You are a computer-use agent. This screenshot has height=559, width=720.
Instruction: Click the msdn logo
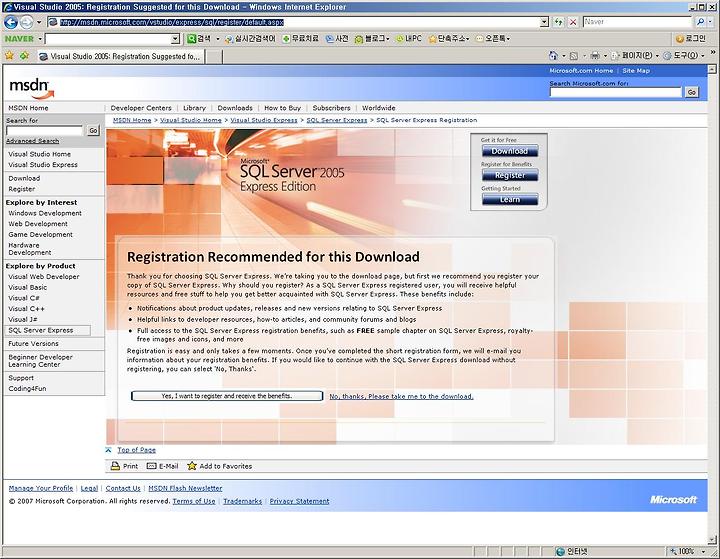pyautogui.click(x=31, y=88)
